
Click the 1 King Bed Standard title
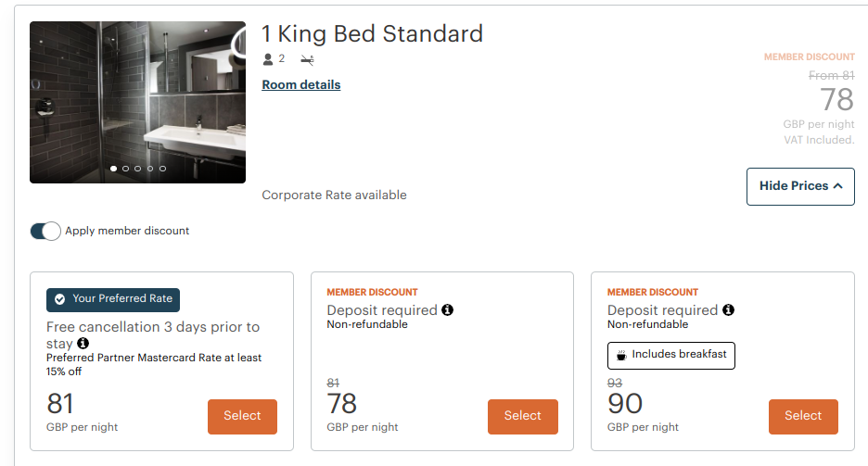372,34
